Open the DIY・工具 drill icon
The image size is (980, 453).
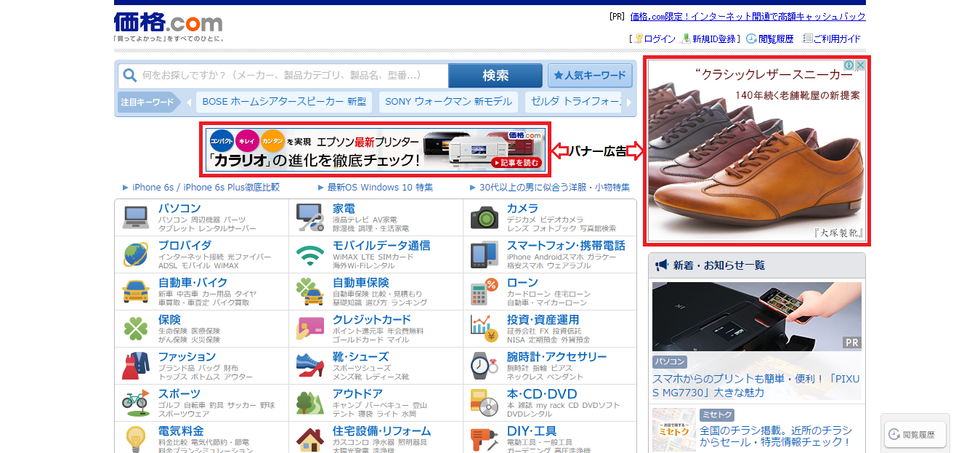(x=484, y=440)
